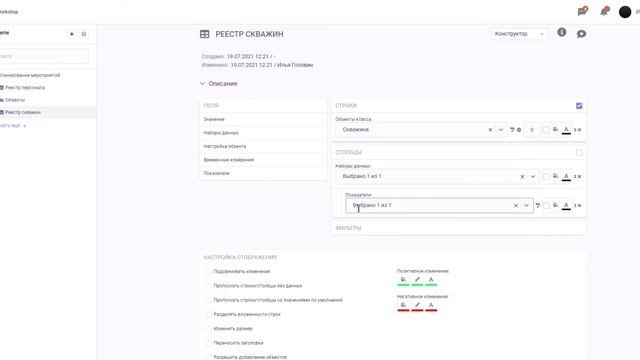640x360 pixels.
Task: Click the info icon beside Конструктор dropdown
Action: click(x=562, y=32)
